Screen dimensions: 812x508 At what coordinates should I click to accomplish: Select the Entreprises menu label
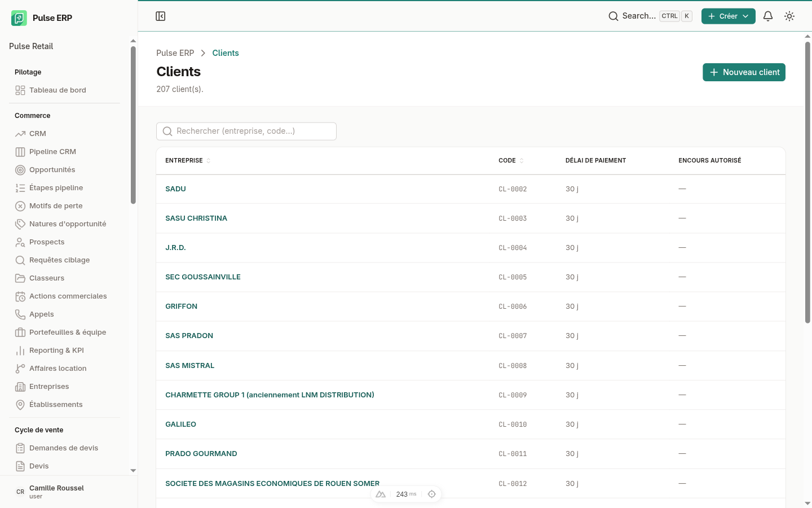click(x=49, y=387)
